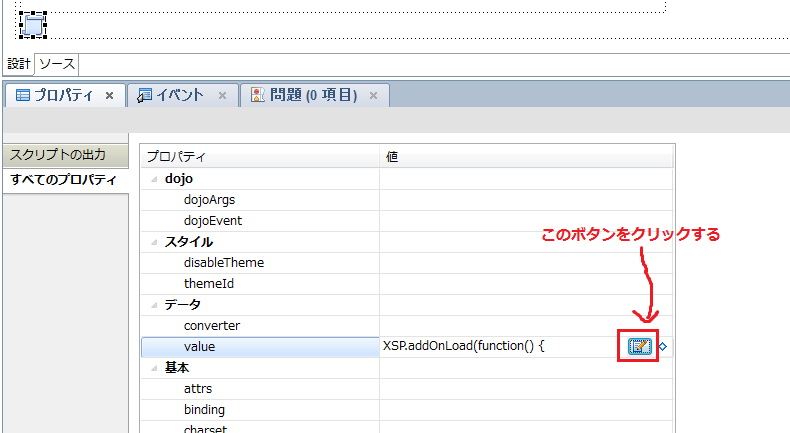Click the blue diamond computed-value marker

coord(663,346)
